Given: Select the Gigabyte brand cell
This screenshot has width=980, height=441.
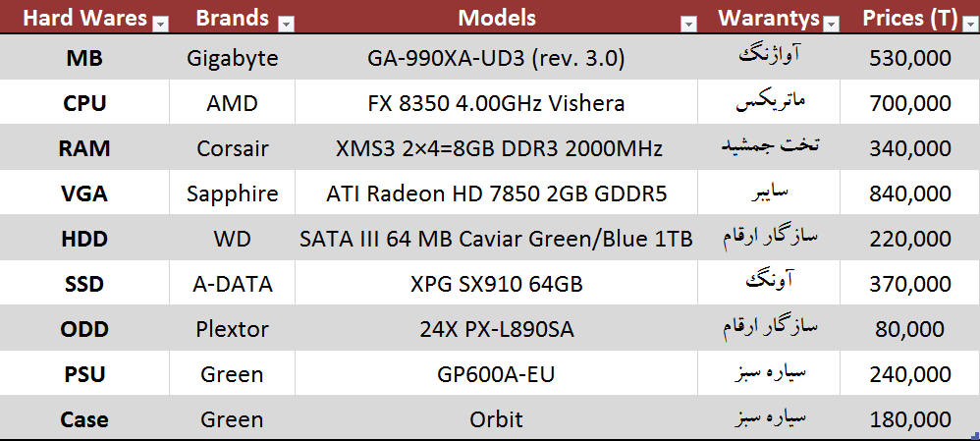Looking at the screenshot, I should click(232, 59).
